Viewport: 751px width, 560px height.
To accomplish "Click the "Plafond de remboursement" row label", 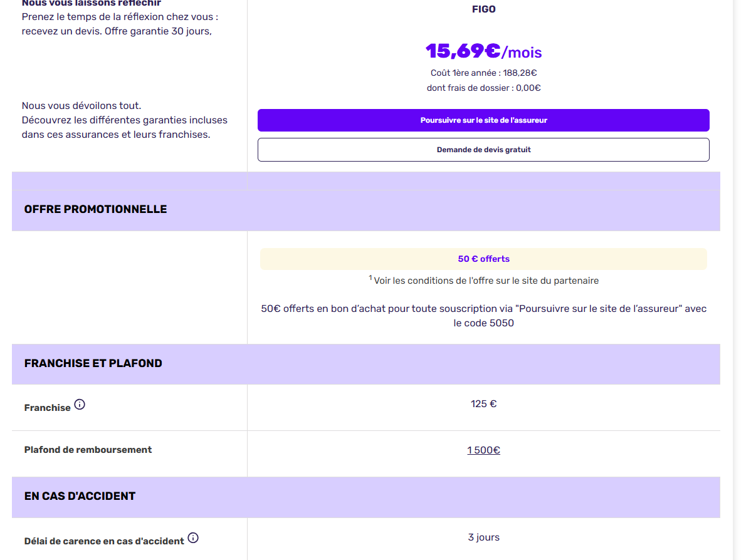I will click(88, 450).
